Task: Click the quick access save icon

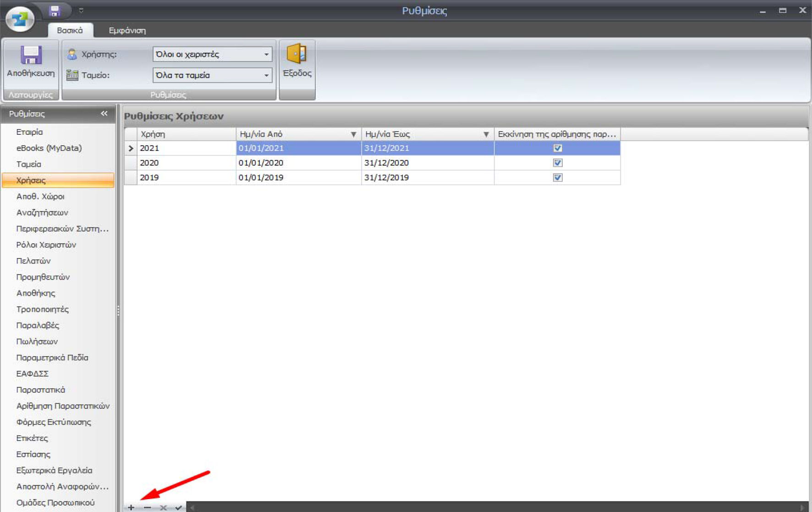Action: (x=55, y=11)
